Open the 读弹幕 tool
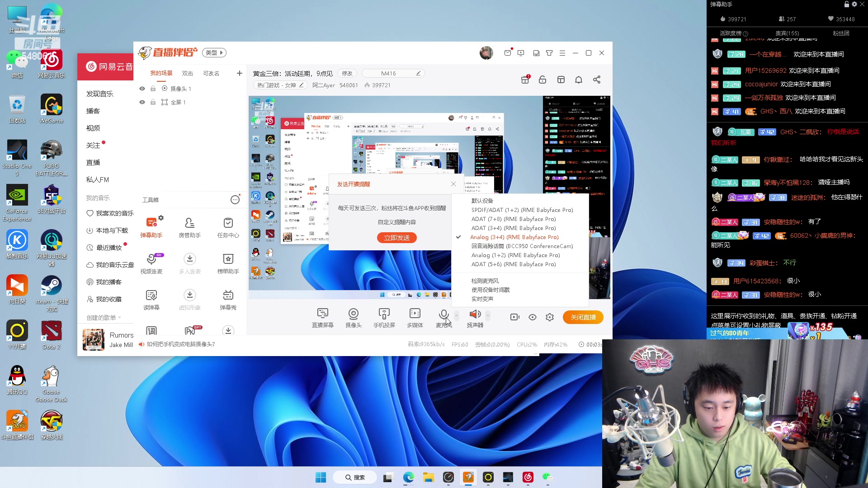 point(151,300)
